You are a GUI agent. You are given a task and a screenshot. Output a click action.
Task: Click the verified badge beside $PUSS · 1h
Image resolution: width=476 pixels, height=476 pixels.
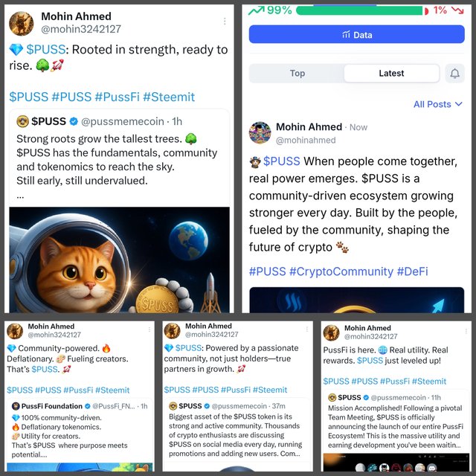(74, 121)
